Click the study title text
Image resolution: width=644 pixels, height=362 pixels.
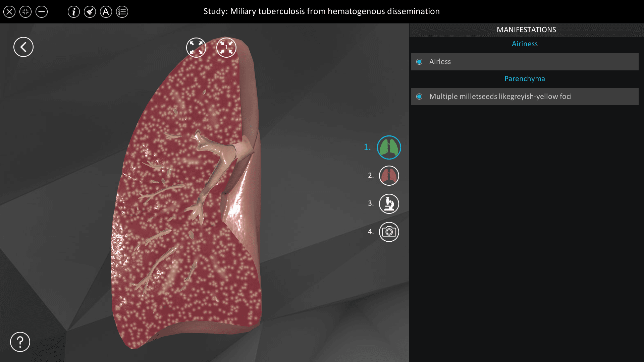click(x=321, y=11)
